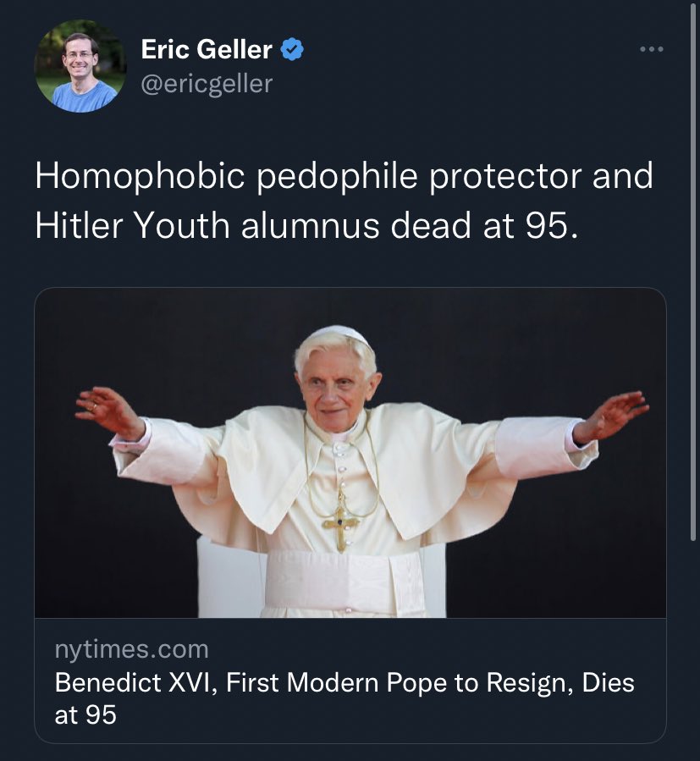Click the Eric Geller display name
The image size is (700, 761).
click(207, 50)
